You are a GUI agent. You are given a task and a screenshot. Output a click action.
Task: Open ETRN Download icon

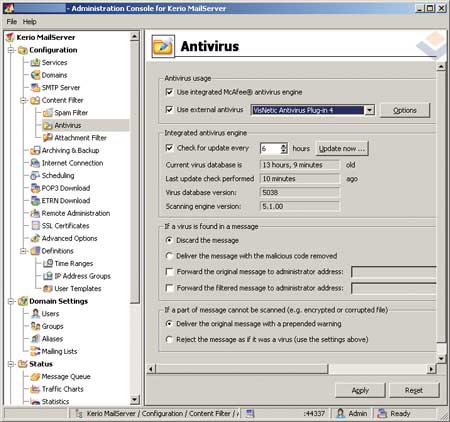click(35, 201)
